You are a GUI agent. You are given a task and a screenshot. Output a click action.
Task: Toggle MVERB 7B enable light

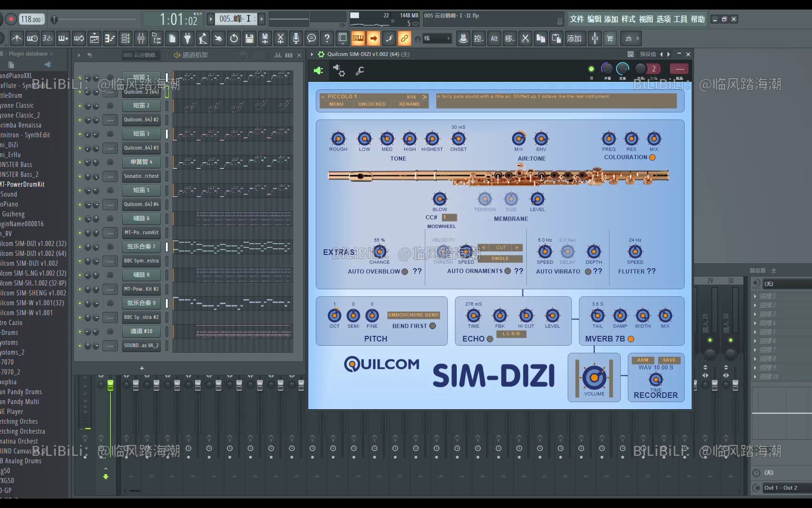tap(631, 339)
